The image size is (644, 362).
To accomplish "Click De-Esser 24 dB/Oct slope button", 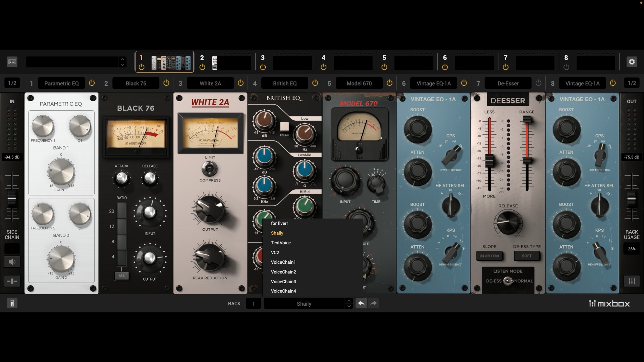I will pos(489,256).
